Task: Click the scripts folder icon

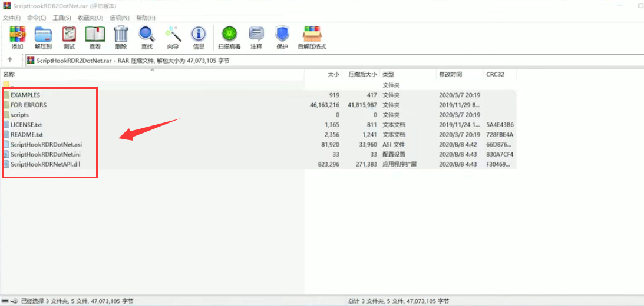Action: (x=6, y=115)
